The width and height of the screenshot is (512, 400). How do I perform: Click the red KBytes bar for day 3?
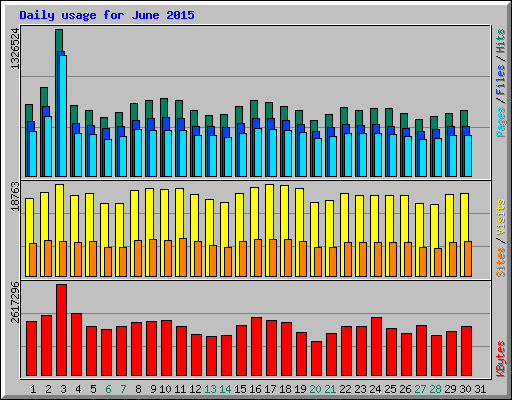(x=61, y=330)
